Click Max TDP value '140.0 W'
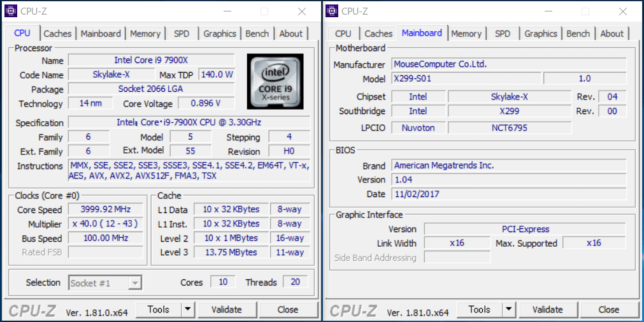The image size is (644, 322). pos(217,75)
